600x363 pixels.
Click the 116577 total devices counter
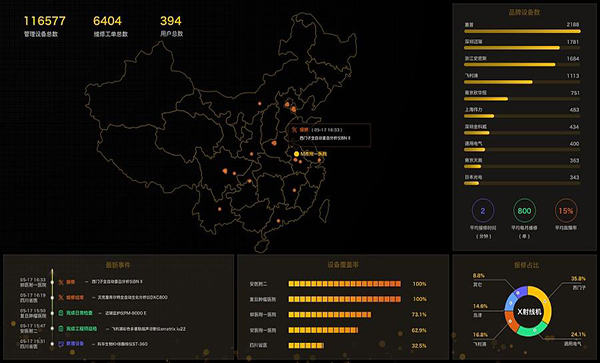(x=44, y=21)
